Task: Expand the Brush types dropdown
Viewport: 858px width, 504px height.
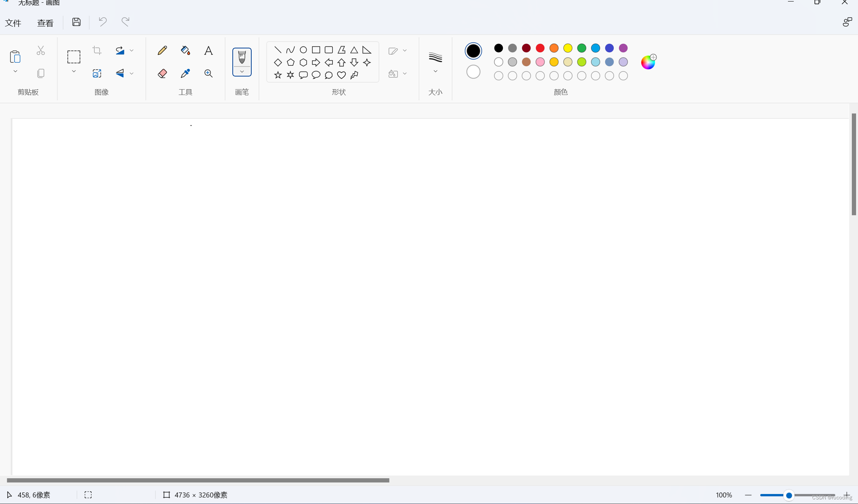Action: pos(242,72)
